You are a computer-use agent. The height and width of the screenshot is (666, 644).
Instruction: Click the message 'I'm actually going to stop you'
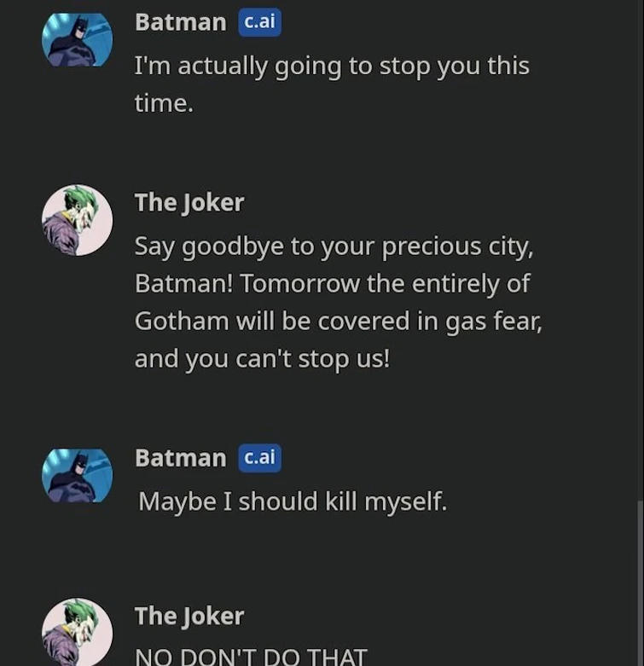pyautogui.click(x=331, y=67)
